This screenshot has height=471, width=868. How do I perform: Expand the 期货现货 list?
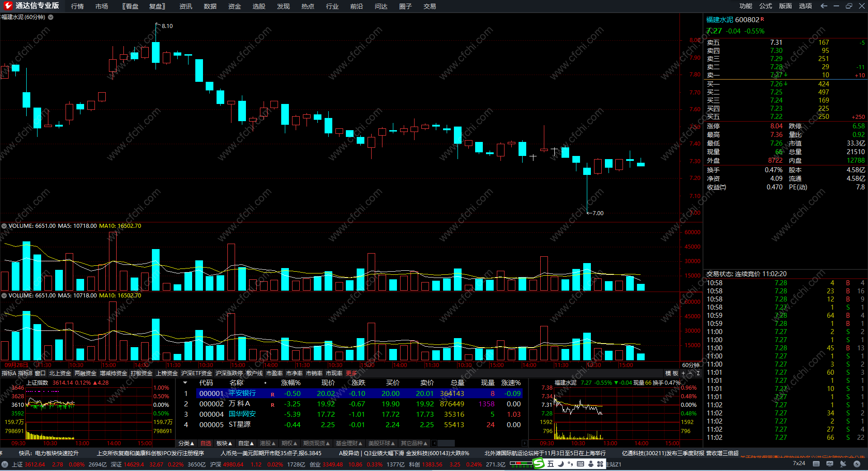tap(316, 443)
